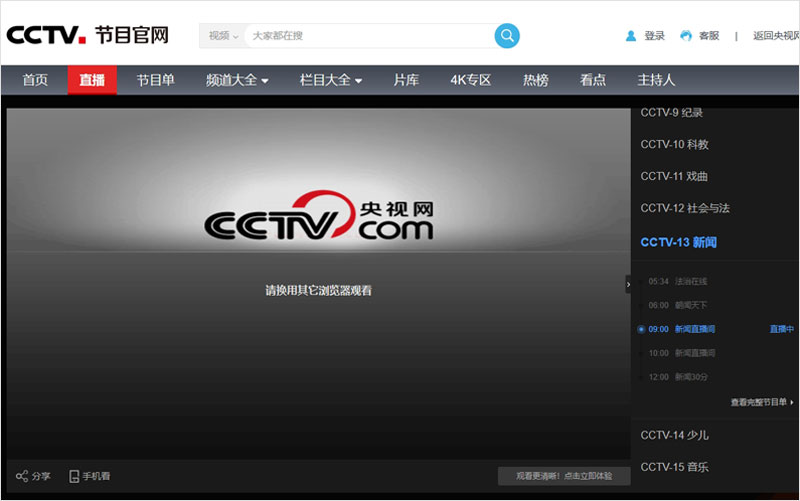Screen dimensions: 800x501
Task: Open the 看点 navigation item
Action: pos(593,80)
